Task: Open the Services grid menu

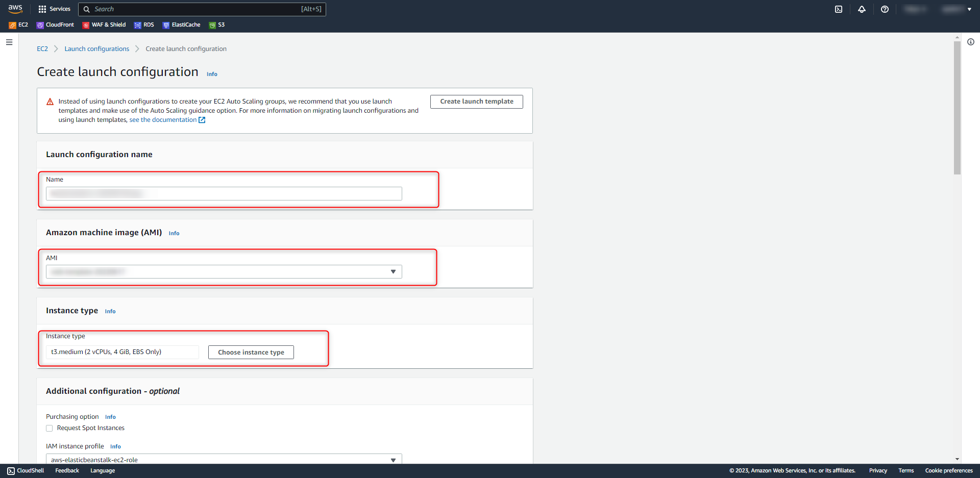Action: pyautogui.click(x=54, y=9)
